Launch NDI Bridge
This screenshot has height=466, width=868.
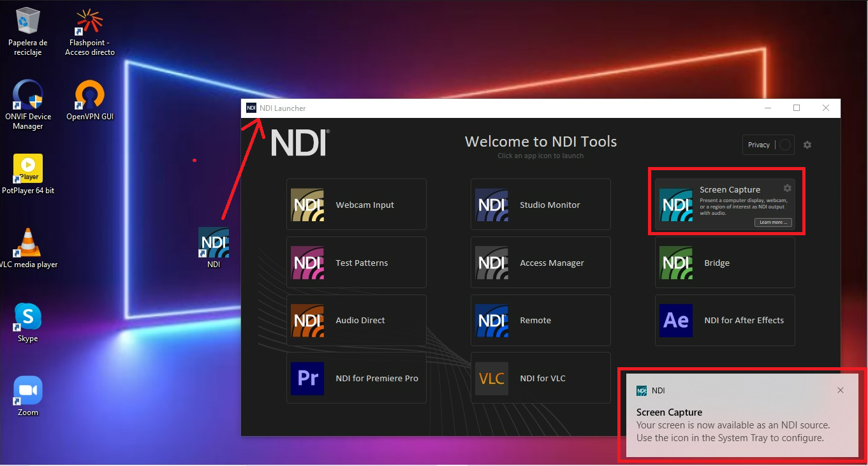[x=725, y=262]
